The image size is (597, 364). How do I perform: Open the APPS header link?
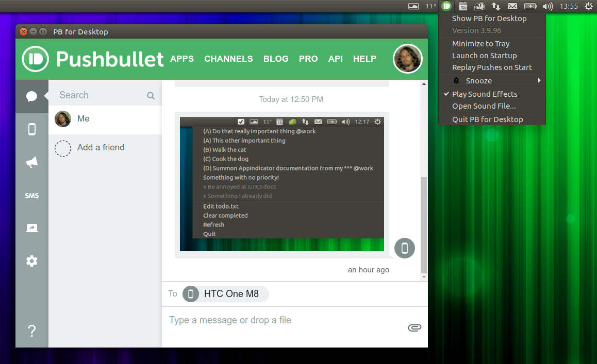tap(182, 59)
